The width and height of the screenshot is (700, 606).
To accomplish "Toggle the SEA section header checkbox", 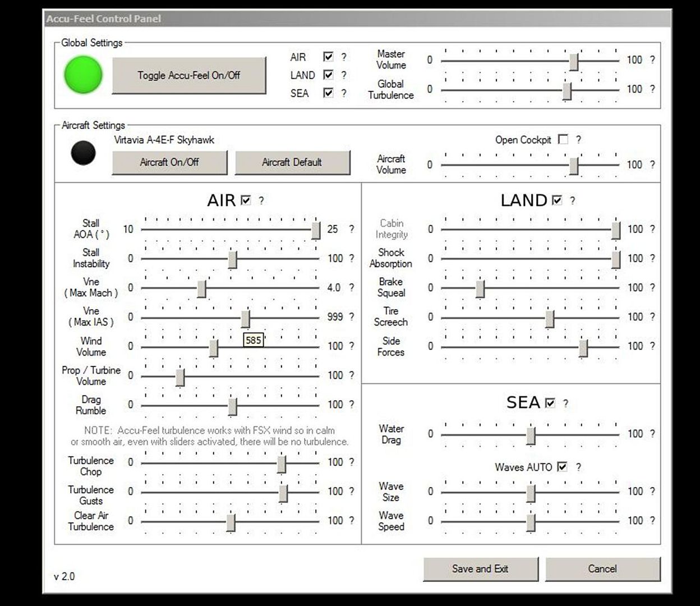I will 550,403.
